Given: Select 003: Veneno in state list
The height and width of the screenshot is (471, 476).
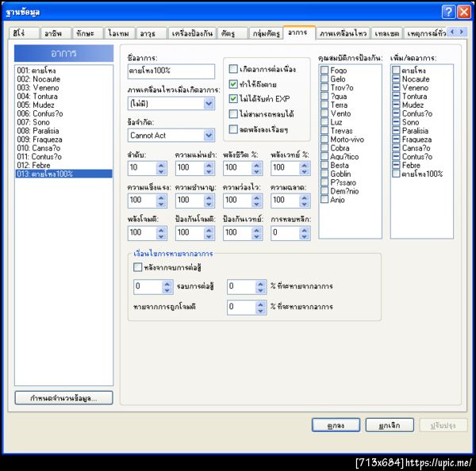Looking at the screenshot, I should point(63,88).
